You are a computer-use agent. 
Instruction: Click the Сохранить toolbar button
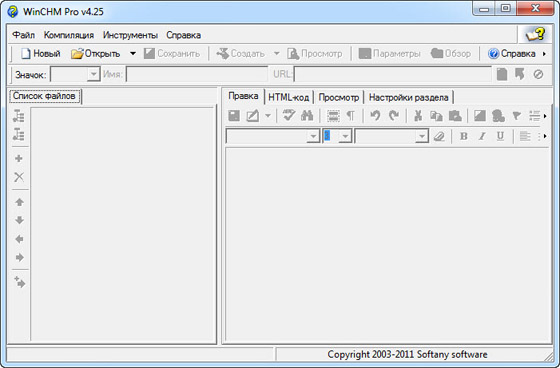coord(172,54)
